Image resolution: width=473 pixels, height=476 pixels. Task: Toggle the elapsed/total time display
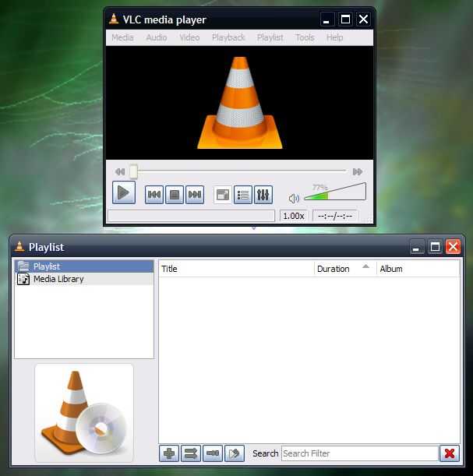(x=335, y=216)
